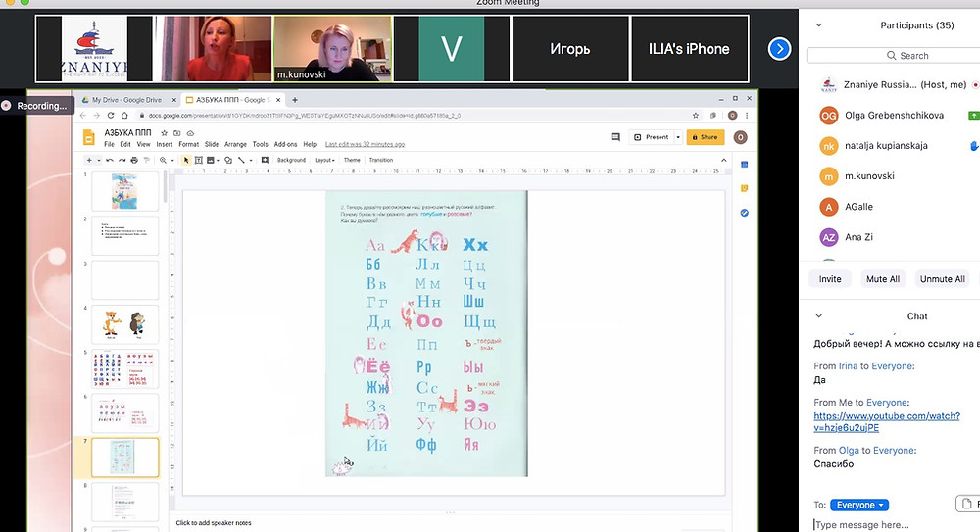Open the Slide menu
980x532 pixels.
pyautogui.click(x=212, y=144)
